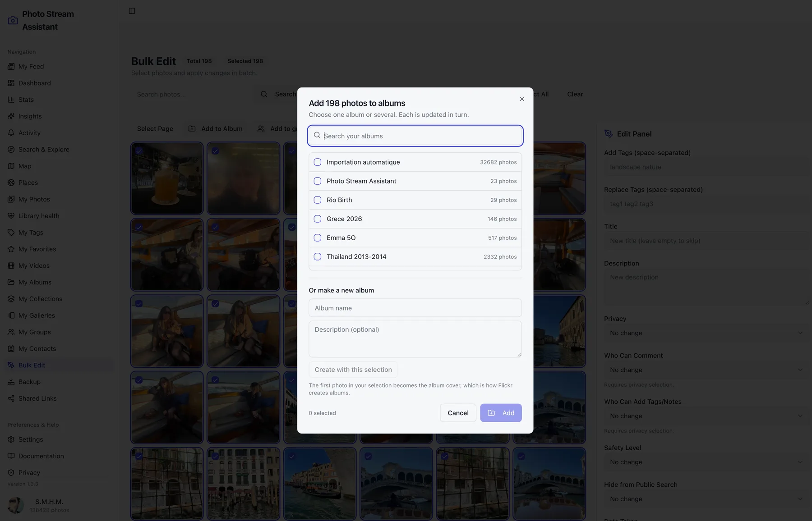The width and height of the screenshot is (812, 521).
Task: Click the Shared Links share icon
Action: pos(11,398)
